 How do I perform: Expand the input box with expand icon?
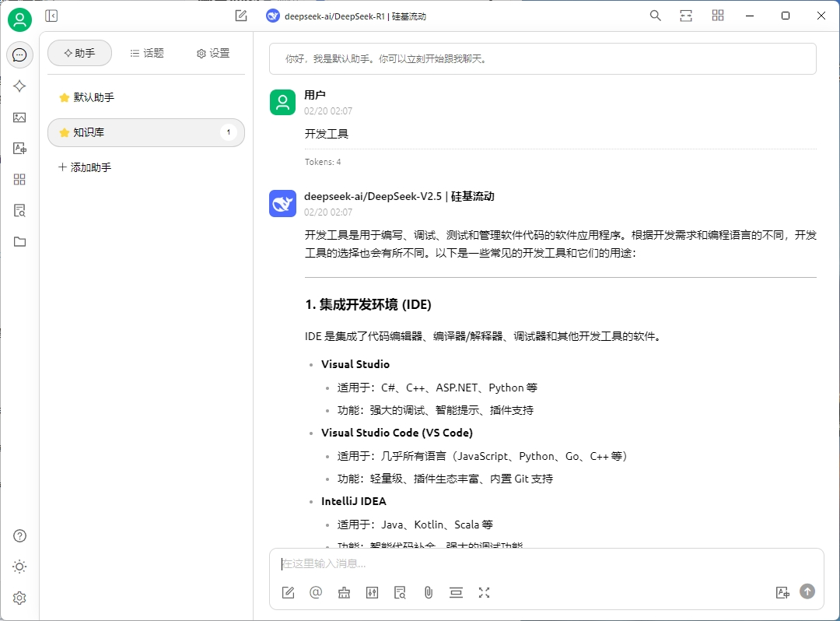[x=485, y=593]
